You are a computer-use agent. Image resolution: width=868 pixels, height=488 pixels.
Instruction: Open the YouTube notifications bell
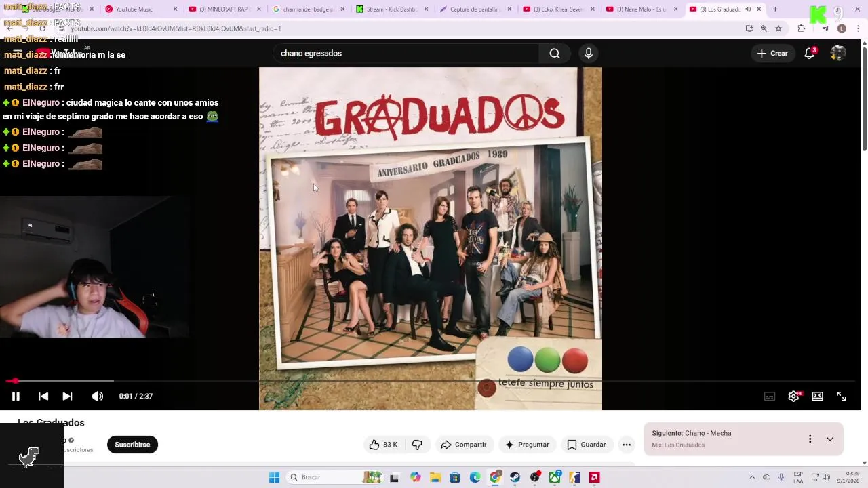(810, 54)
